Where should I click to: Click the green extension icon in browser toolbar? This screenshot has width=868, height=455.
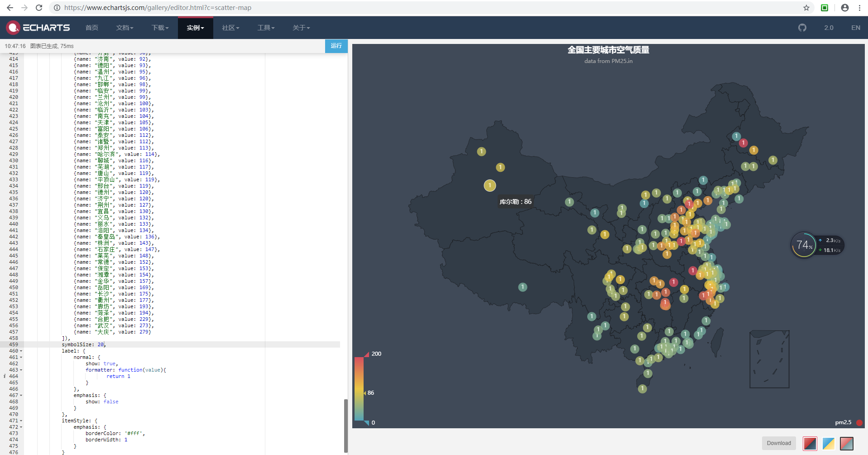pos(825,7)
